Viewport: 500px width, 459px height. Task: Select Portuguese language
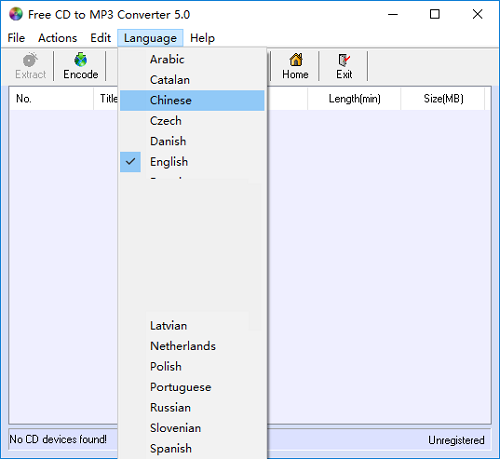192,387
